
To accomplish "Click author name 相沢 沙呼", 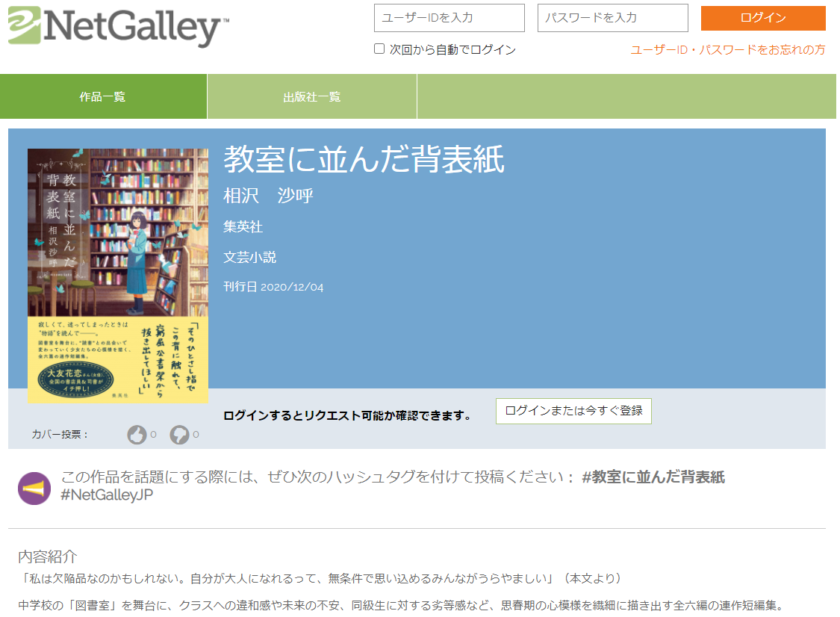I will click(268, 196).
